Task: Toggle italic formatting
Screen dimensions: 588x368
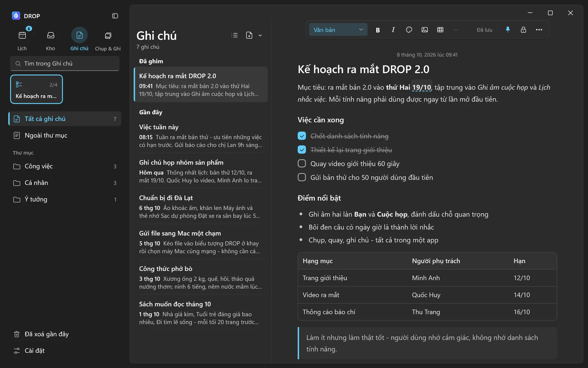Action: tap(393, 30)
